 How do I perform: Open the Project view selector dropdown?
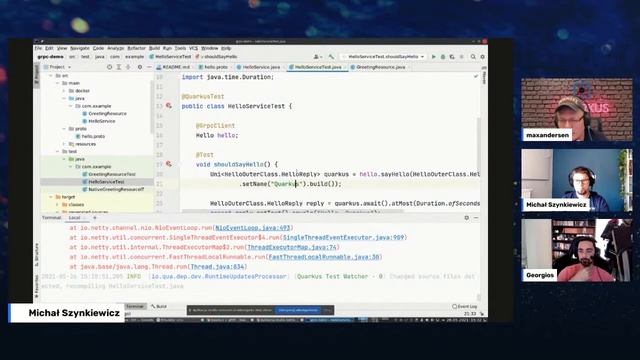coord(58,67)
